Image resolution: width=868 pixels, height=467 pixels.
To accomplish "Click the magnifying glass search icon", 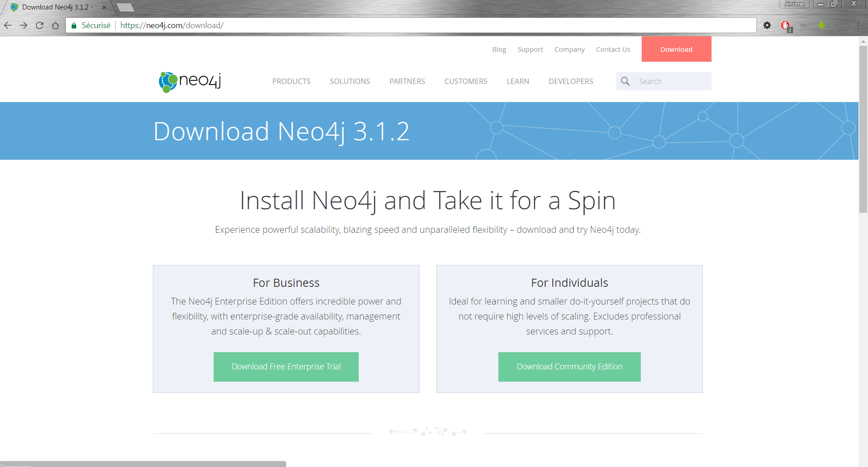I will click(625, 81).
